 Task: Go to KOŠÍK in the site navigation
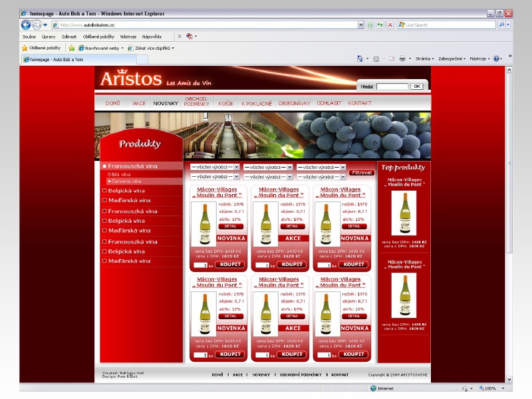point(226,104)
